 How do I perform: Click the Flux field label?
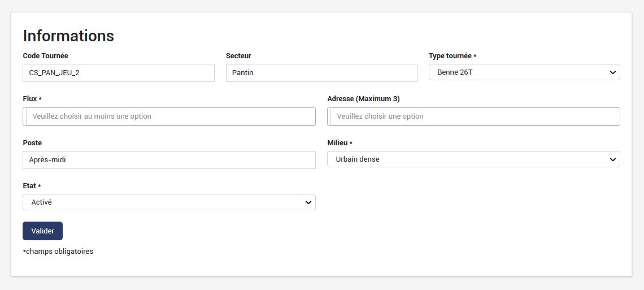click(31, 99)
